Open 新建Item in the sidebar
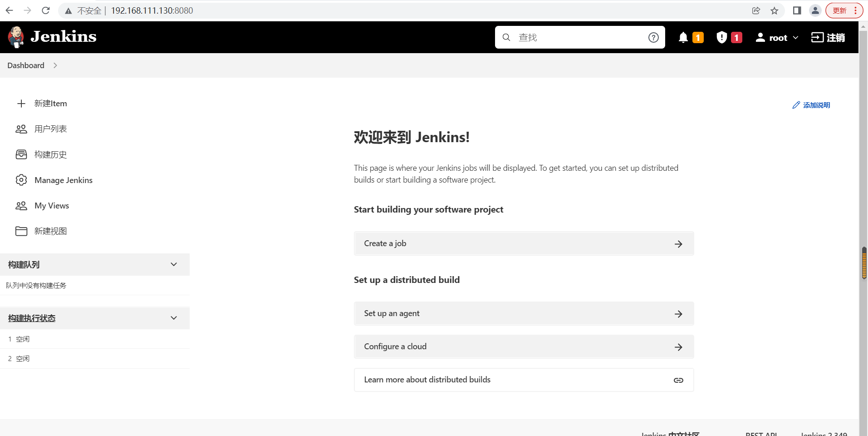Screen dimensions: 868x436 pyautogui.click(x=51, y=104)
